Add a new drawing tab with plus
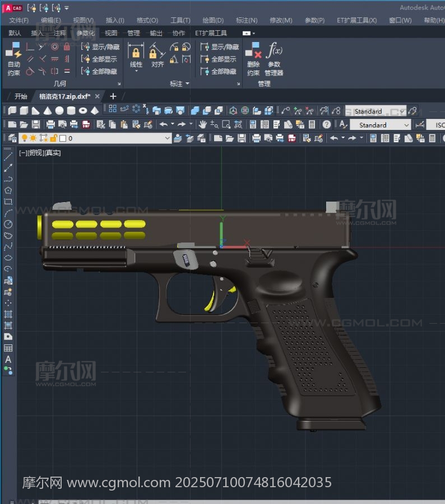The width and height of the screenshot is (445, 504). pyautogui.click(x=113, y=96)
